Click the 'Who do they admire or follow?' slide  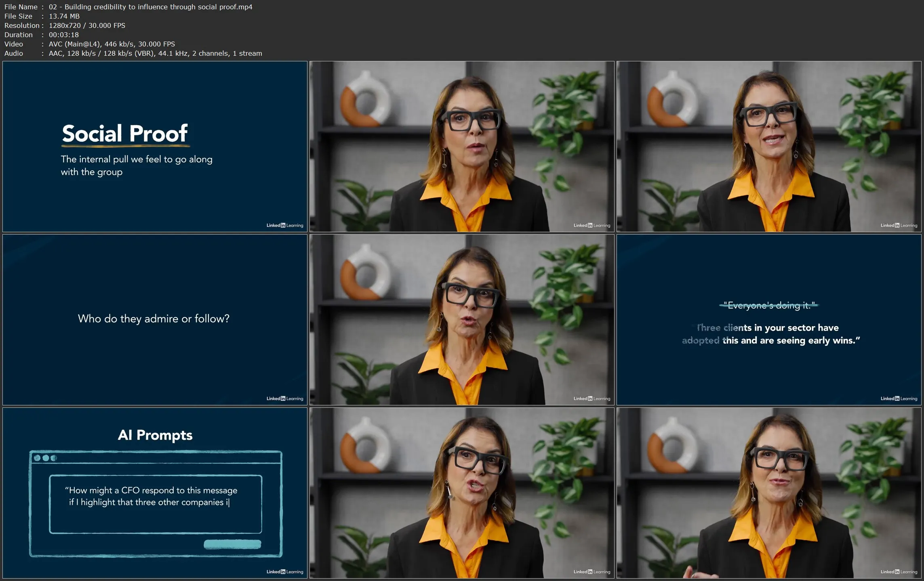(x=155, y=319)
